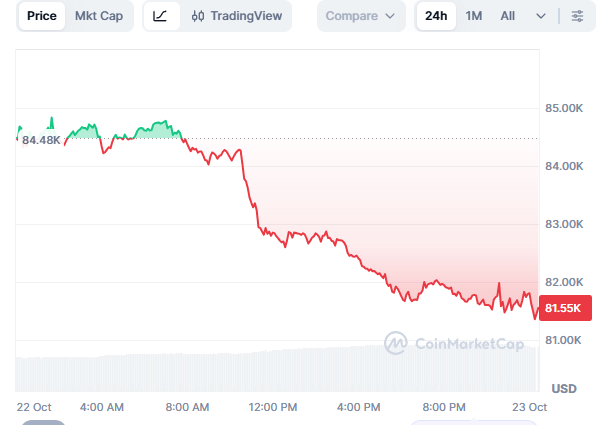598x425 pixels.
Task: Switch to the Mkt Cap view
Action: coord(99,16)
